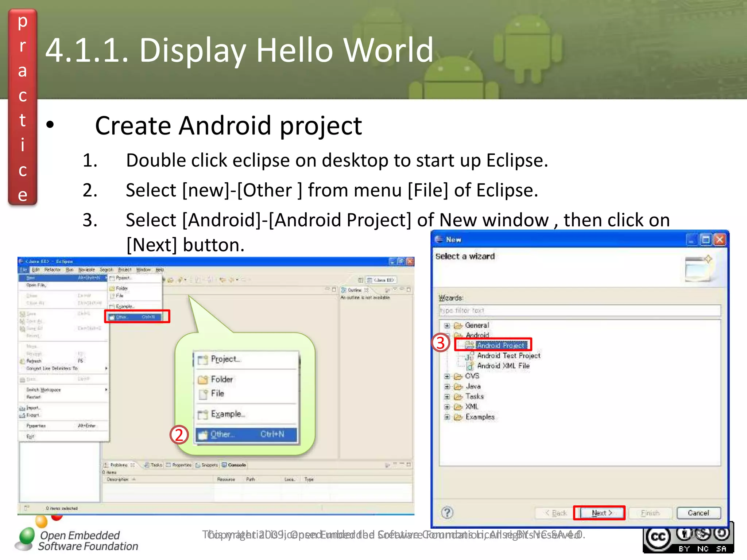This screenshot has width=747, height=560.
Task: Expand the Examples wizard category
Action: click(447, 417)
